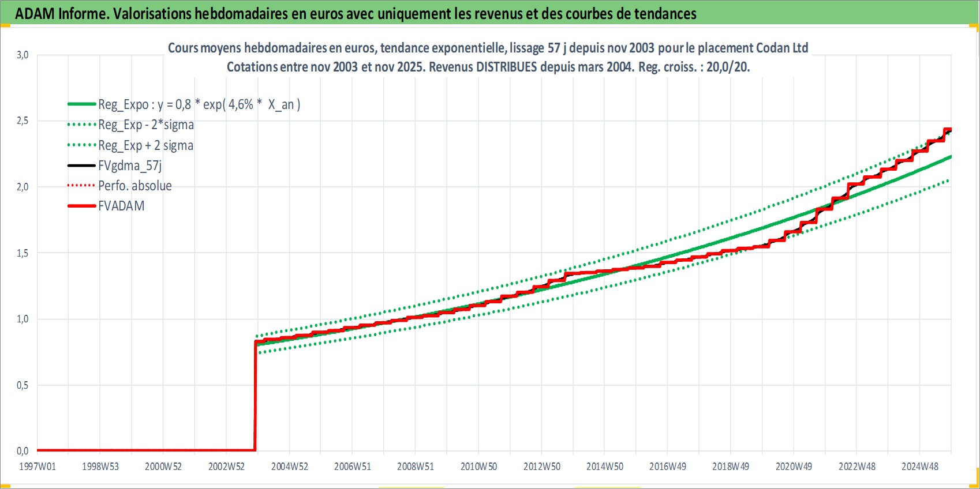The image size is (980, 489).
Task: Click the x-axis label '2004W52'
Action: [290, 467]
